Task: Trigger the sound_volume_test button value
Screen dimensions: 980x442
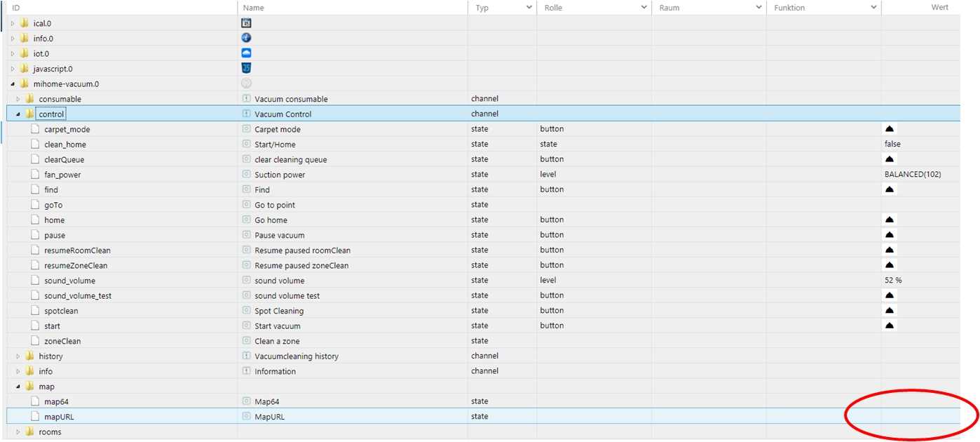Action: 890,295
